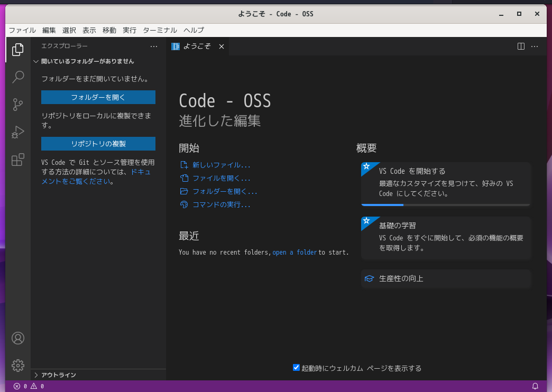Click the フォルダーを開く... link in 開始
Viewport: 552px width, 392px height.
[225, 191]
